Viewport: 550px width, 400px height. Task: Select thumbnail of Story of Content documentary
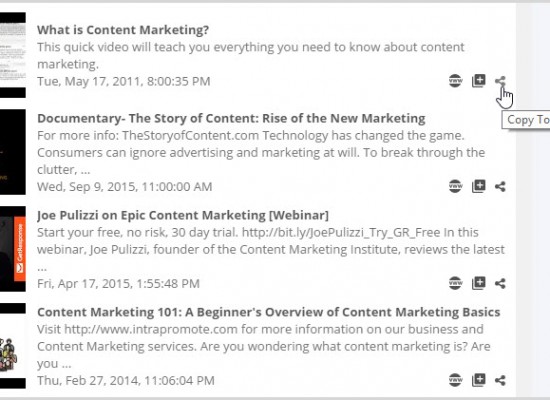[x=13, y=152]
